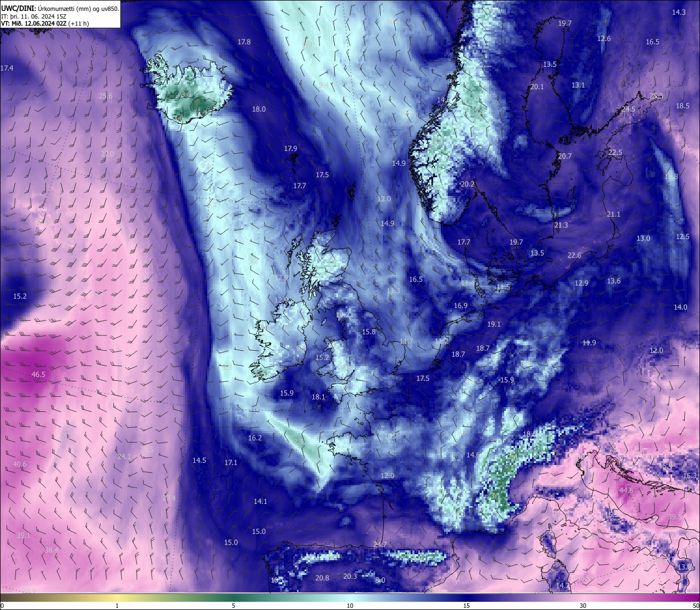Click the 12.6 value label
Screen dimensions: 700x610
click(604, 39)
